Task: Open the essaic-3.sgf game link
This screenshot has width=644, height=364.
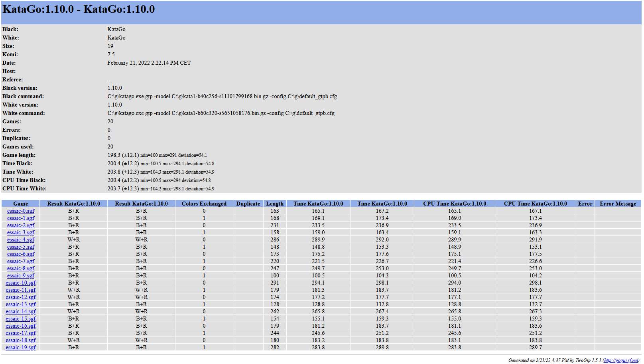Action: coord(21,232)
